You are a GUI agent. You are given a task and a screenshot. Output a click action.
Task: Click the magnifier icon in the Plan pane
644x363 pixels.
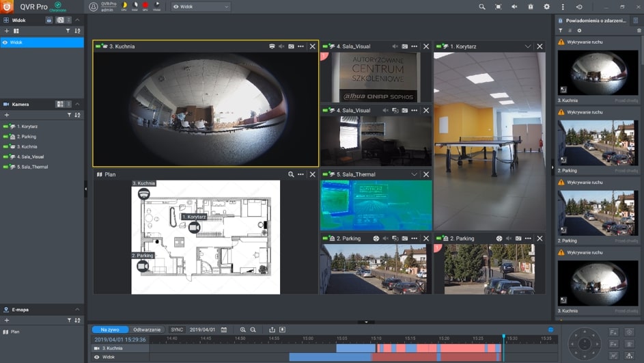[x=291, y=174]
